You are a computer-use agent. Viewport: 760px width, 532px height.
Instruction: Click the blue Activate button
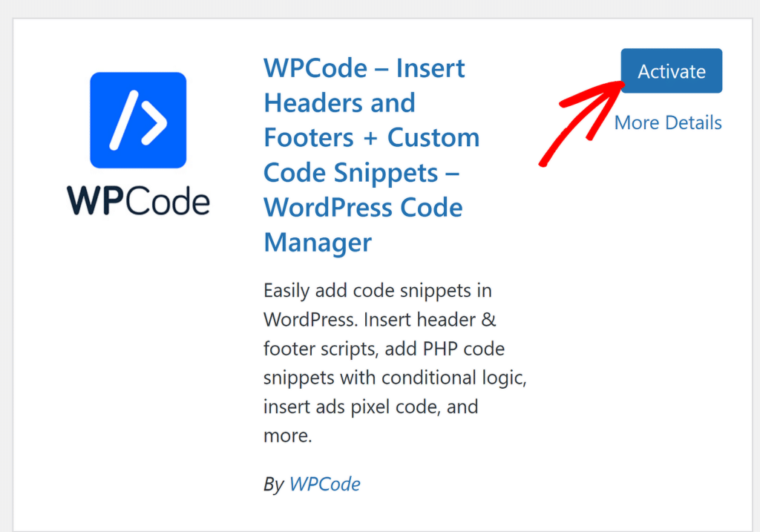671,70
